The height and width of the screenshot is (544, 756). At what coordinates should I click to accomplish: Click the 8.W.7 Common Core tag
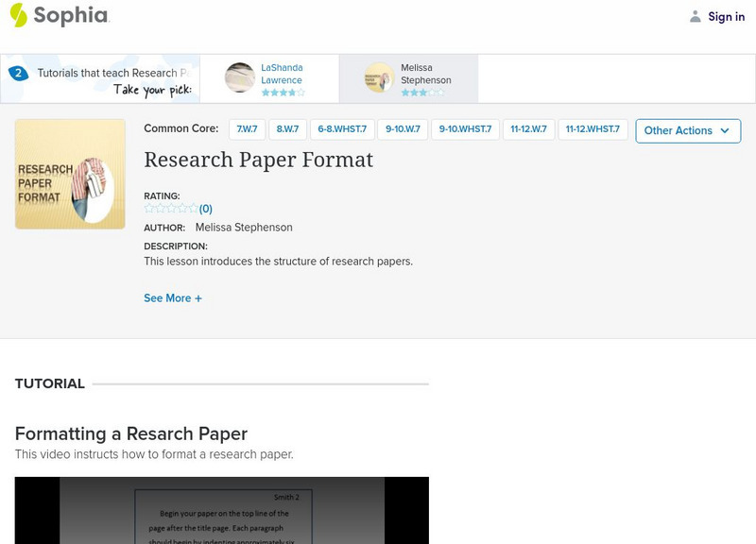(x=287, y=129)
